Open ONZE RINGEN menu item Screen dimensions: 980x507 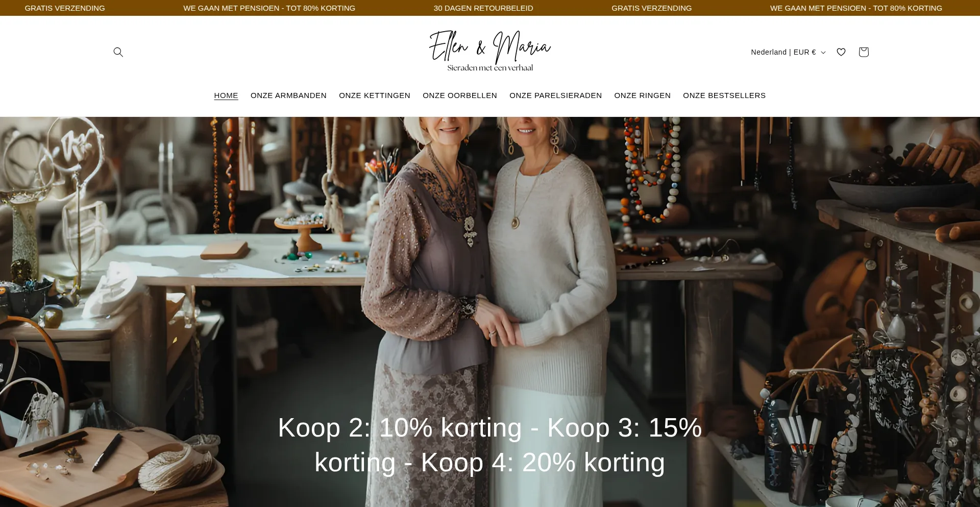point(642,95)
